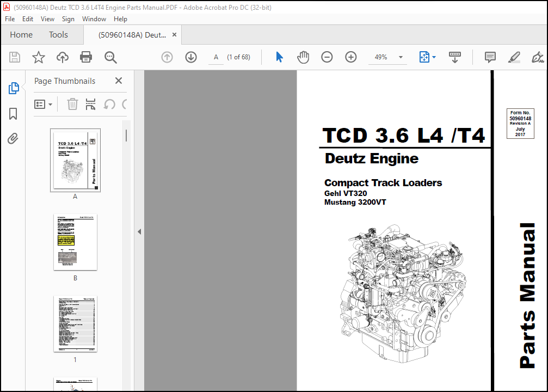This screenshot has width=548, height=392.
Task: Click 'Compact Track Loaders' text
Action: pos(383,182)
